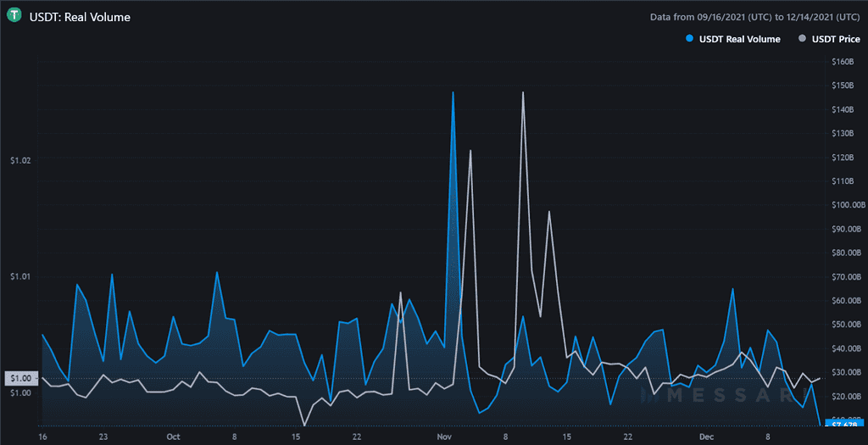This screenshot has width=868, height=445.
Task: Click the $1.02 left axis label
Action: pyautogui.click(x=20, y=160)
